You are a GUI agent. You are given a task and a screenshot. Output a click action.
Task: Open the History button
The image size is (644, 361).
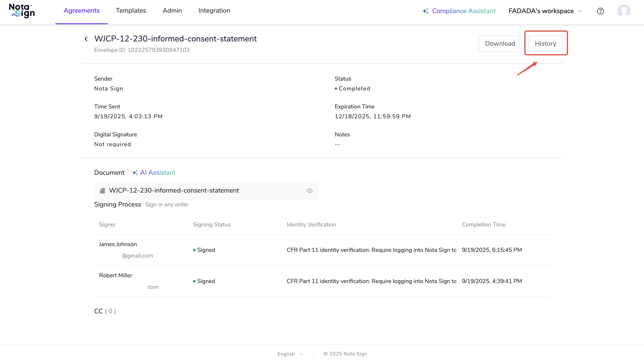(x=545, y=44)
